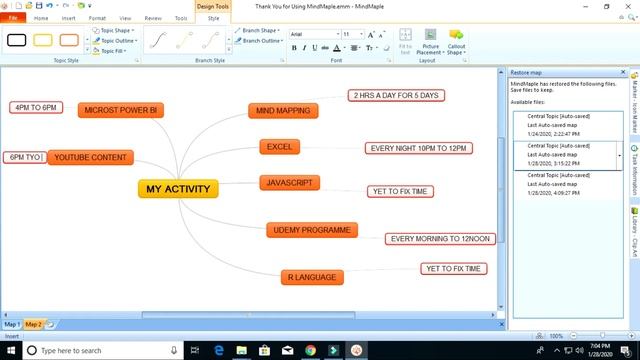Open the Topic Shape dropdown
The width and height of the screenshot is (640, 360).
pos(113,31)
